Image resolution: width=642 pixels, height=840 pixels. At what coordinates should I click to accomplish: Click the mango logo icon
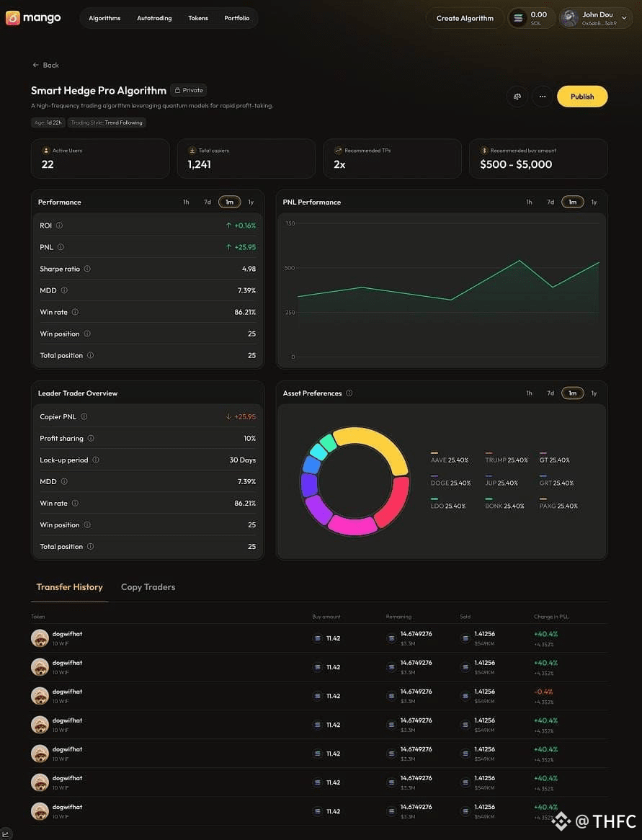13,18
